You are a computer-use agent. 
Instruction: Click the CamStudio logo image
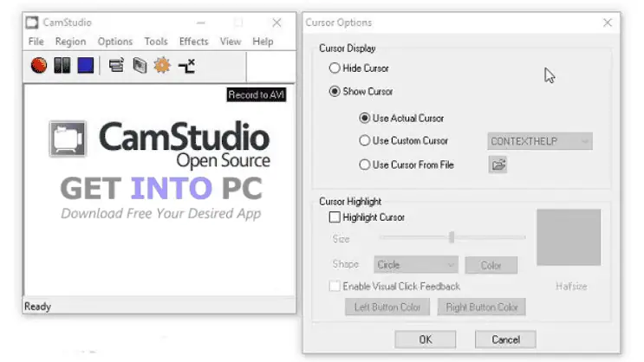click(159, 145)
